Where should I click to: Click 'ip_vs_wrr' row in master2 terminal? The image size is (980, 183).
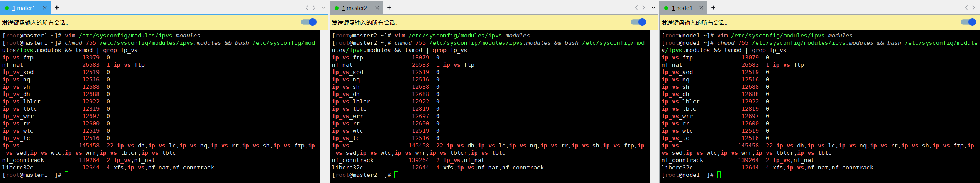click(386, 116)
